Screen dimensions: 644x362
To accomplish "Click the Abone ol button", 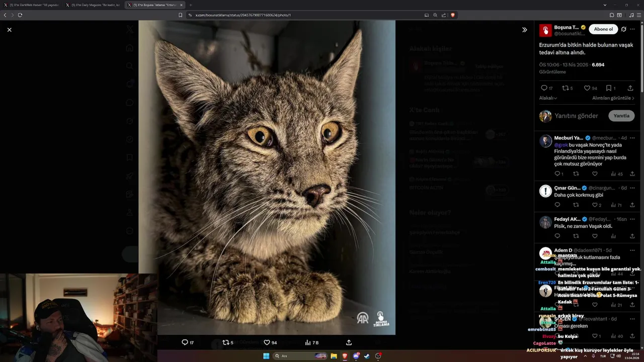I will point(603,29).
